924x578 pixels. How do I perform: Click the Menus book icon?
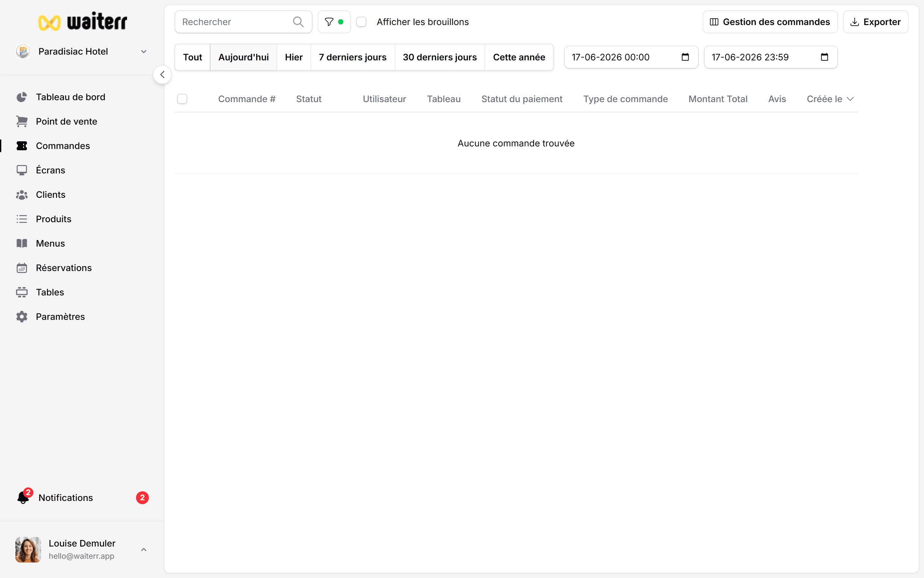22,243
